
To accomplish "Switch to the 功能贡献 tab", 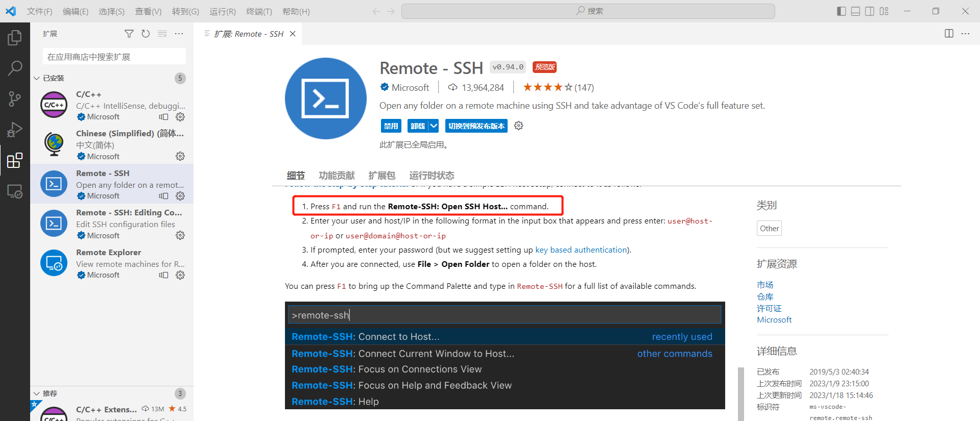I will click(x=337, y=176).
